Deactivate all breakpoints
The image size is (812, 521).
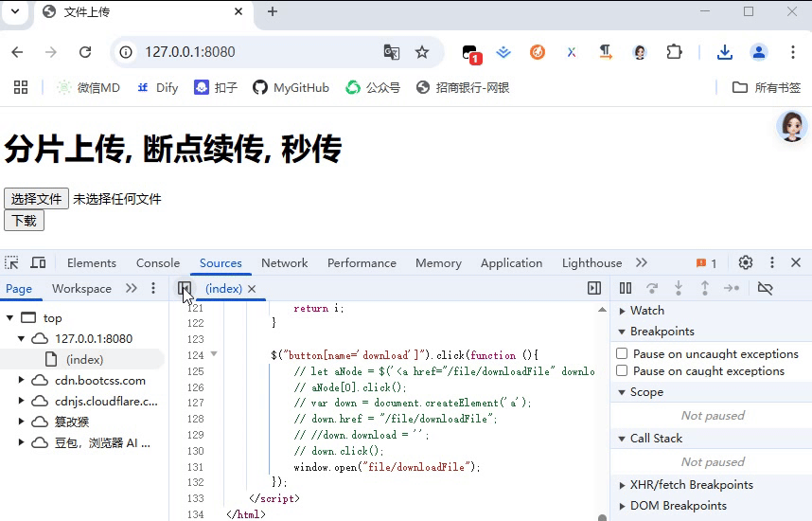tap(765, 288)
